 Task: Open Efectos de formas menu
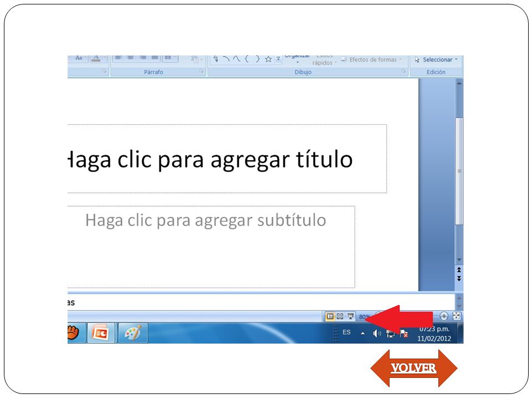tap(371, 60)
